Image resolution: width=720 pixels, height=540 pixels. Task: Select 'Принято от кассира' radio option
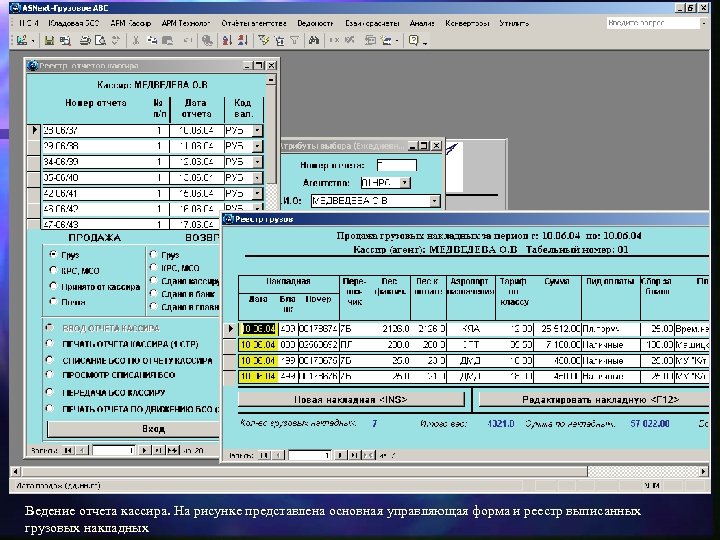tap(52, 285)
